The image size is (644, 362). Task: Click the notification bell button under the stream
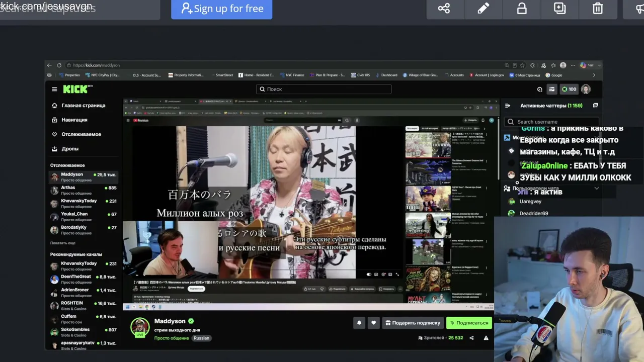point(359,323)
